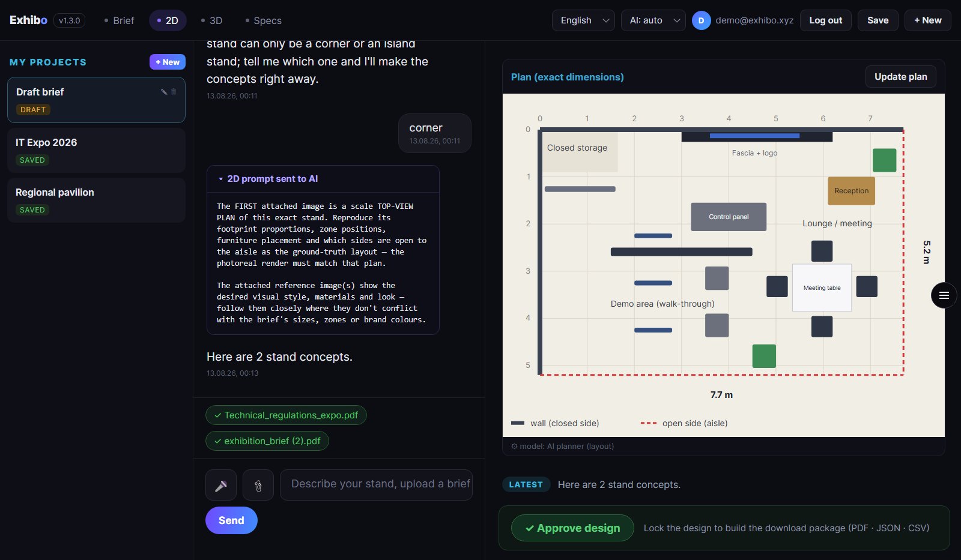961x560 pixels.
Task: Start voice input with the microphone button
Action: coord(221,485)
